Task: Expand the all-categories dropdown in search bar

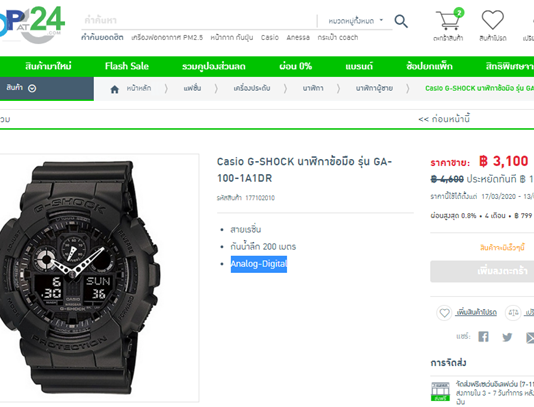Action: pos(355,21)
